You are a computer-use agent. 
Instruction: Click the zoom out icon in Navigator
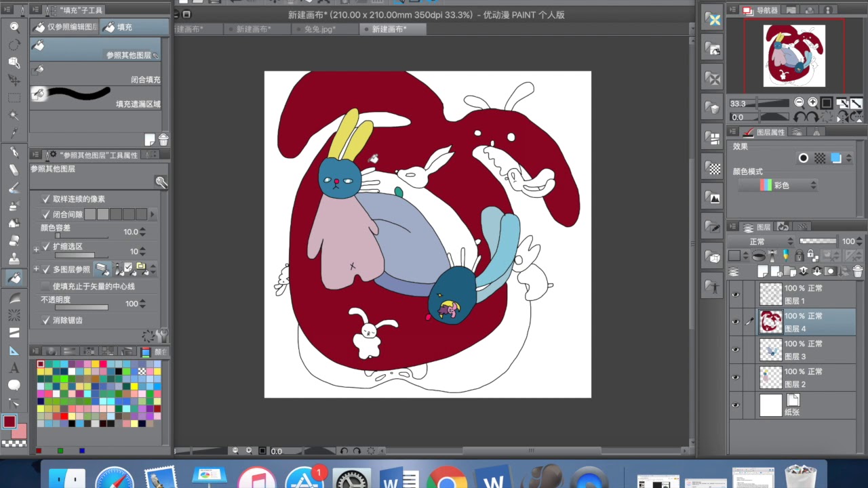tap(800, 103)
